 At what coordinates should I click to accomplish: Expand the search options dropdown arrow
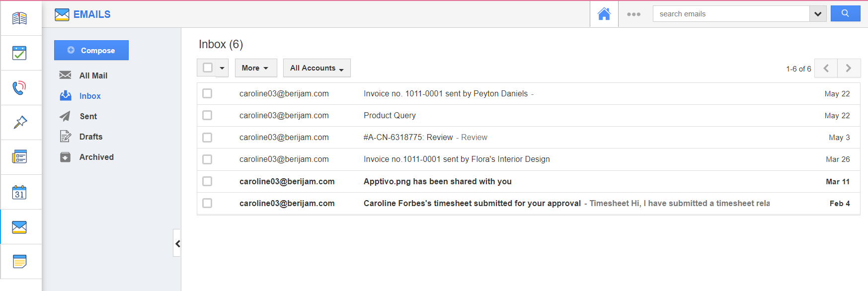coord(817,14)
